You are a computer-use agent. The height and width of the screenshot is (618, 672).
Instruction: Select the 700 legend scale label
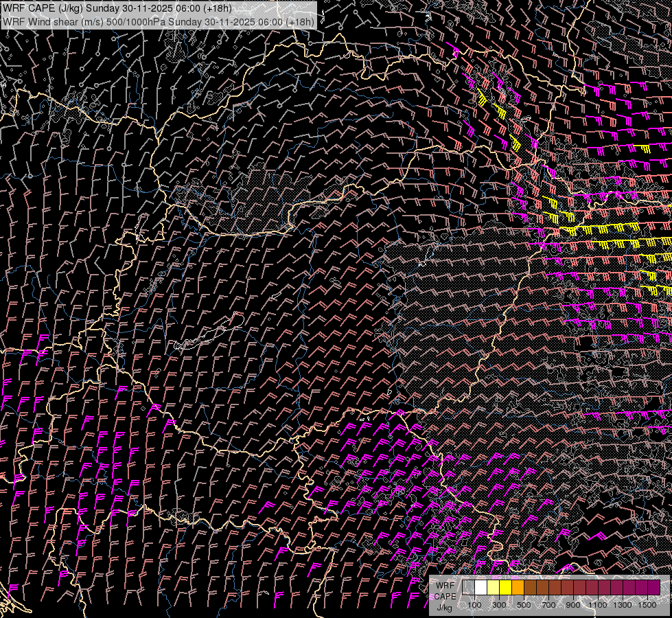pos(548,605)
